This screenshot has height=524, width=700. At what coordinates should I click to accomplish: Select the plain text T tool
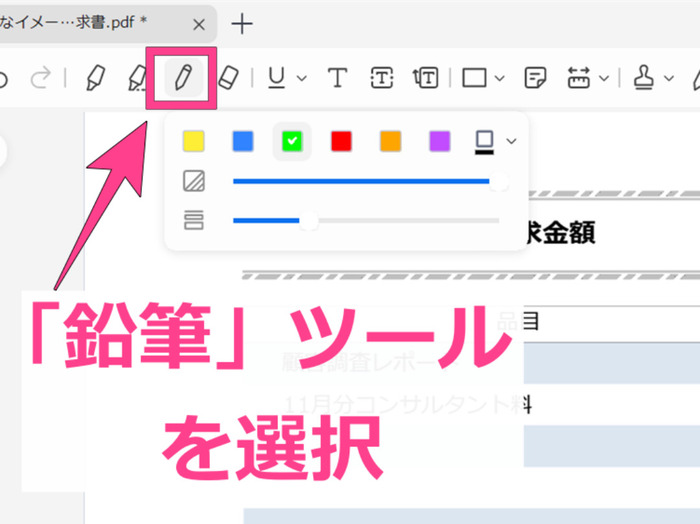tap(338, 78)
